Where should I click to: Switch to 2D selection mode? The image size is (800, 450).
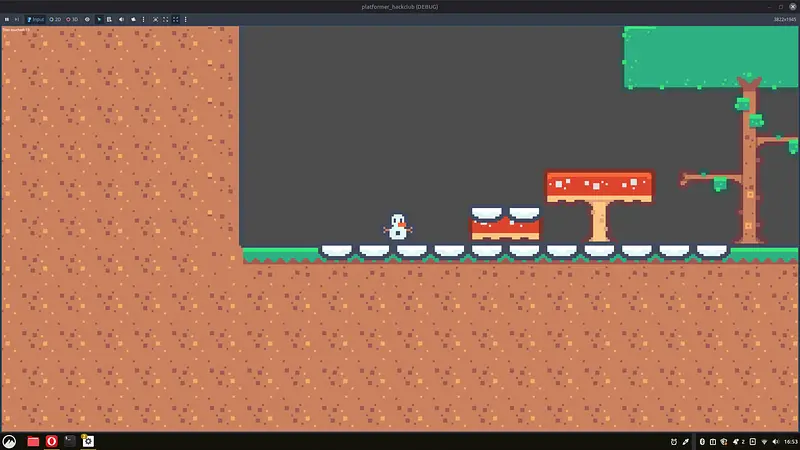tap(55, 19)
